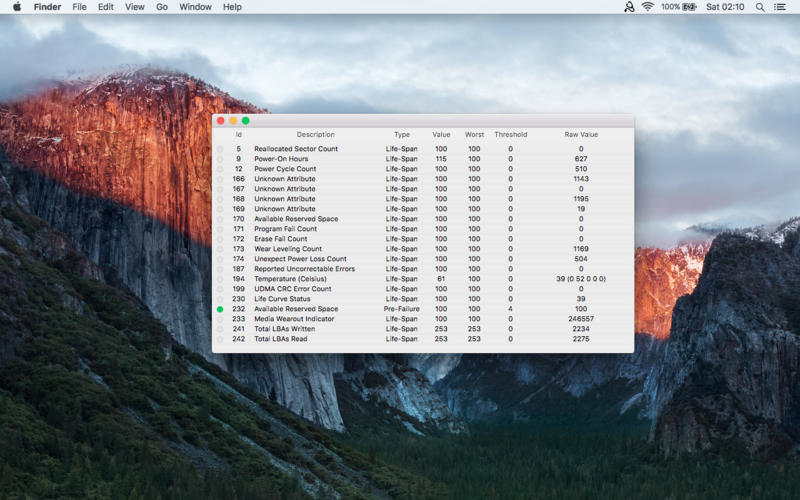This screenshot has width=800, height=500.
Task: Click the Description column header
Action: (x=315, y=135)
